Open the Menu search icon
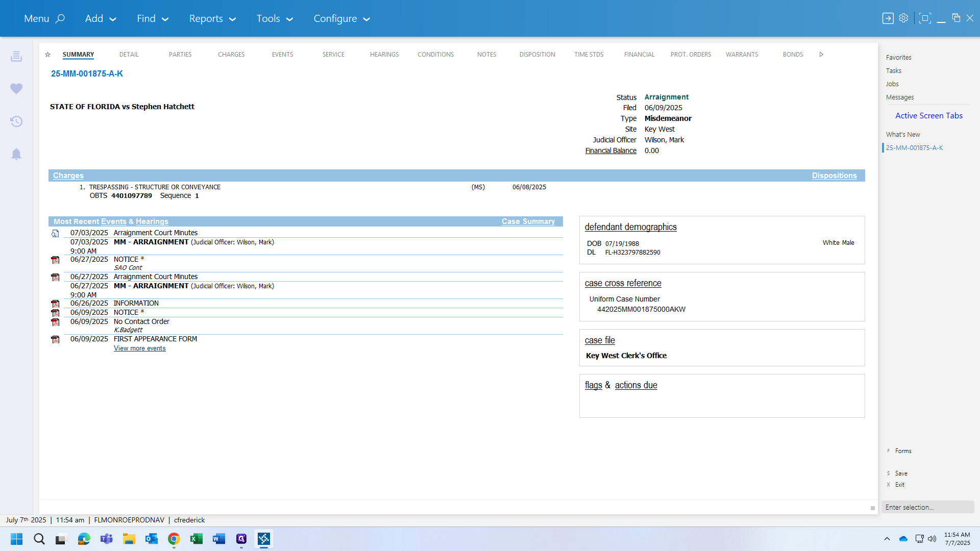Viewport: 980px width, 551px height. click(60, 18)
